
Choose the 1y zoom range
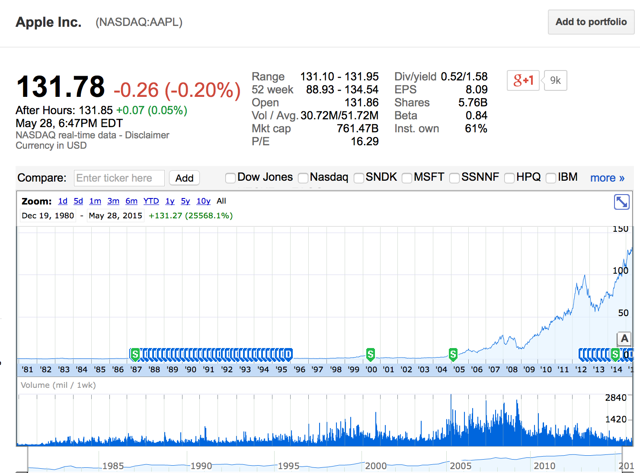pyautogui.click(x=170, y=201)
